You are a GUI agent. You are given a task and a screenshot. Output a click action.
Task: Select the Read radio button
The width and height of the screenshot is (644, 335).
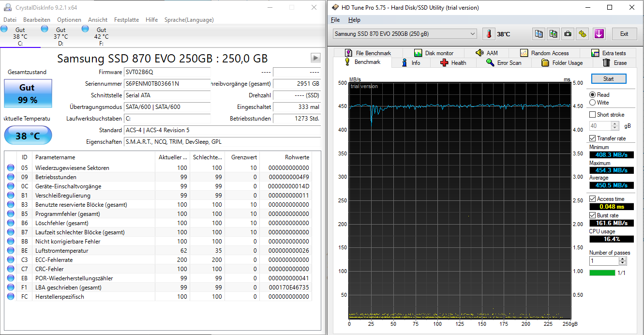592,95
